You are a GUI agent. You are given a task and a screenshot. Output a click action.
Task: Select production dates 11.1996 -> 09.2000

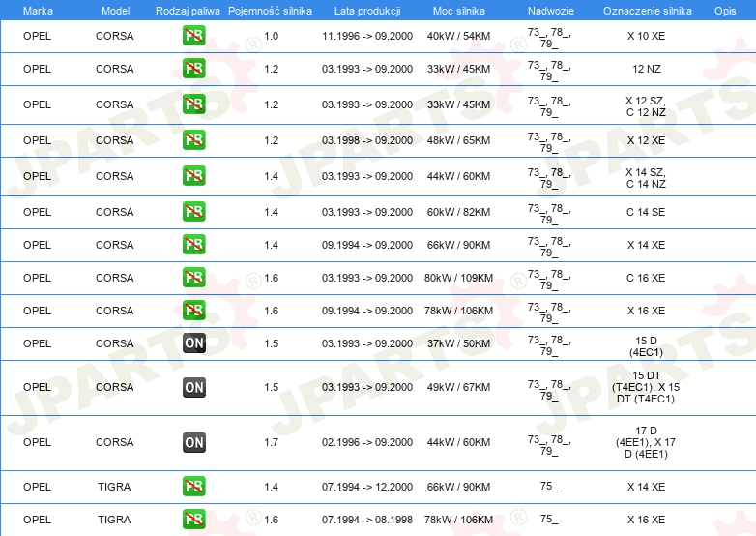click(367, 36)
